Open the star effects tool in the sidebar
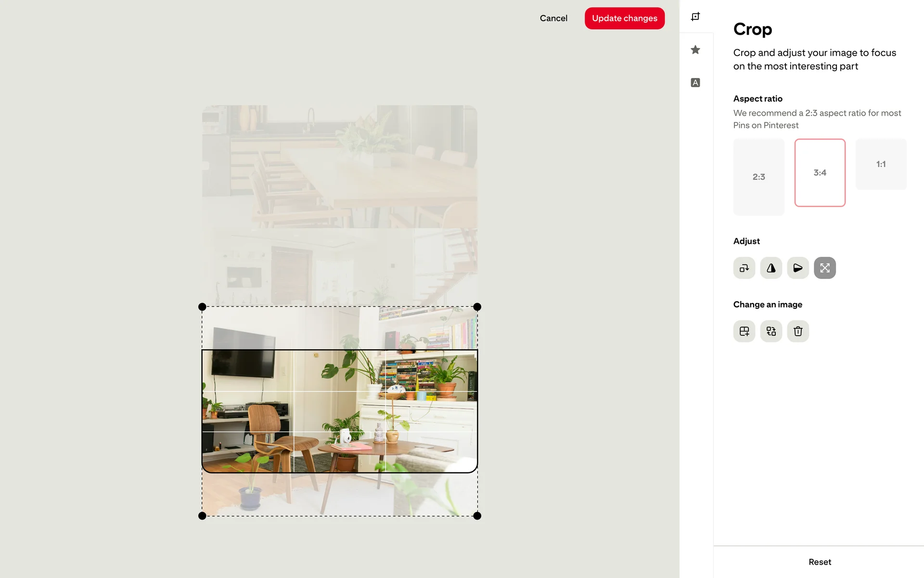Screen dimensions: 924x578 click(695, 50)
